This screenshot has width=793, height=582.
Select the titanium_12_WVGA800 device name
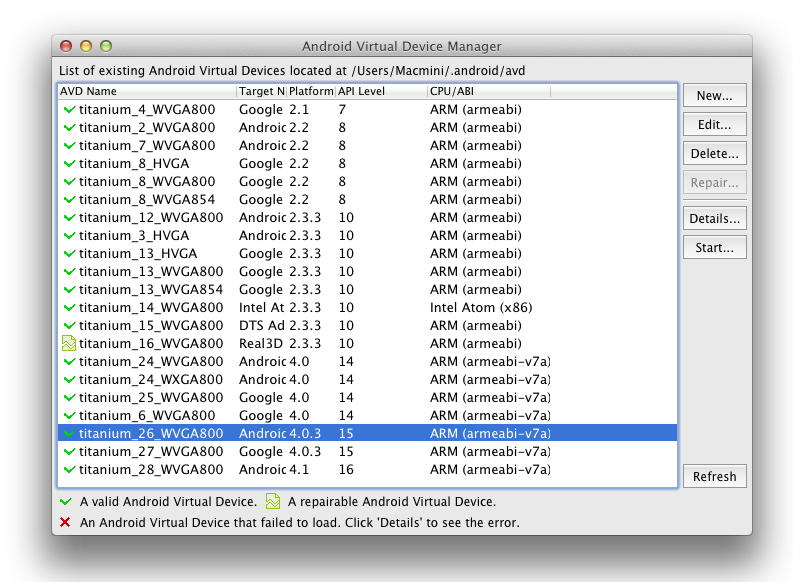(151, 217)
